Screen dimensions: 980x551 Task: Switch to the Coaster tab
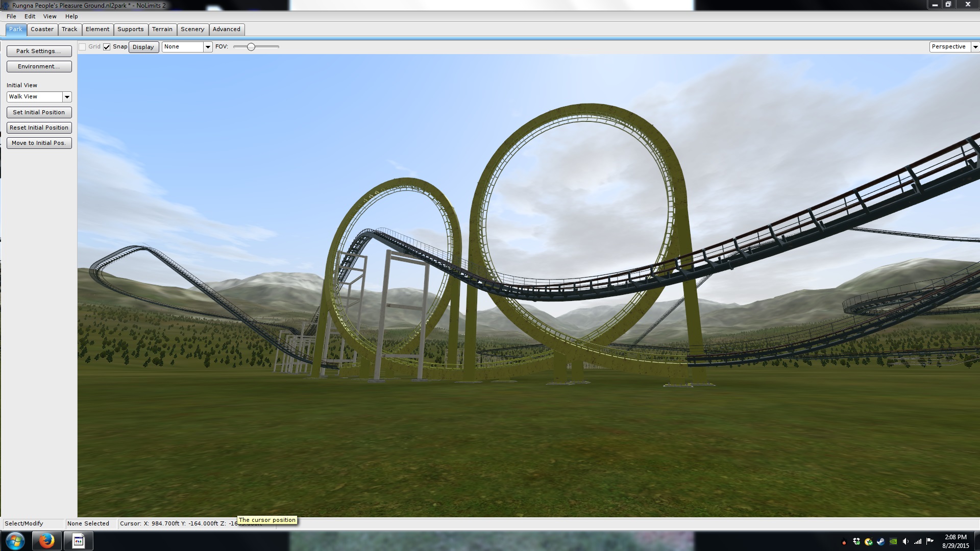[42, 29]
